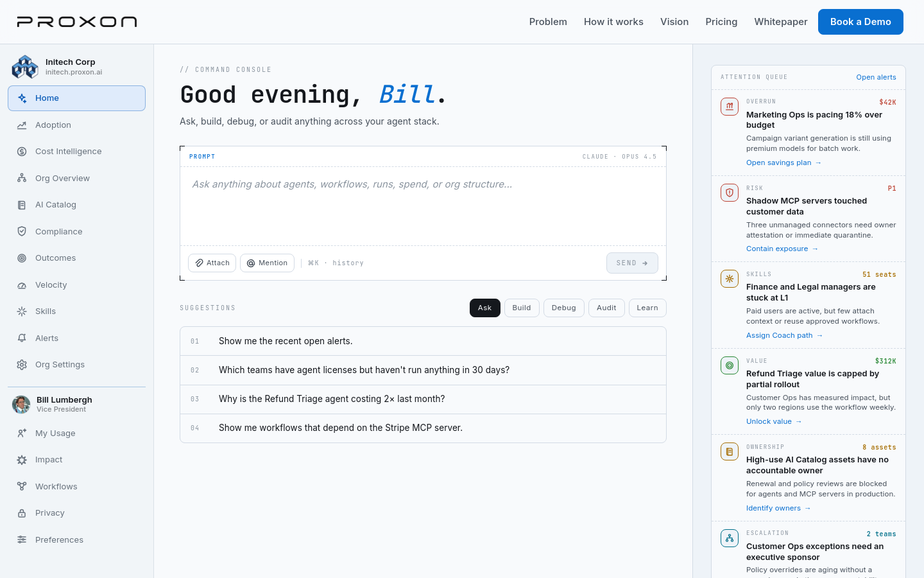This screenshot has width=924, height=578.
Task: Switch suggestions to Build mode
Action: click(x=522, y=308)
